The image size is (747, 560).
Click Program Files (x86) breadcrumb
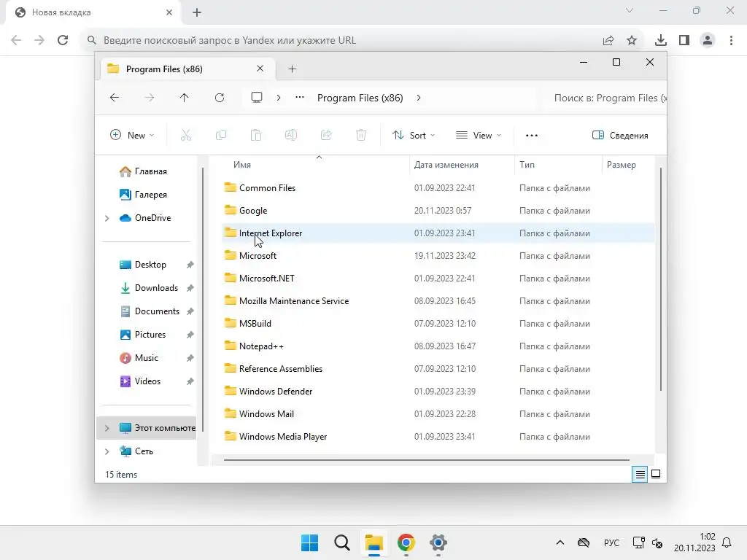pos(360,98)
